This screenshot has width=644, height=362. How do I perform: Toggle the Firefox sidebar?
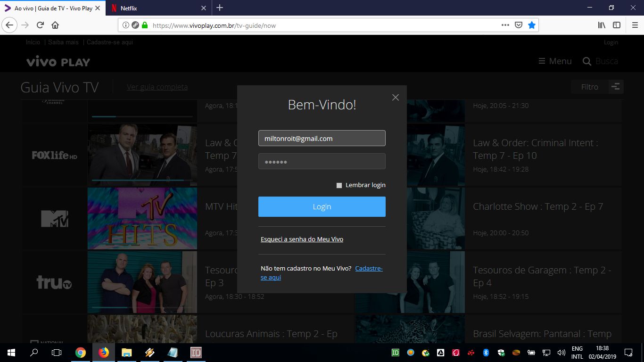pyautogui.click(x=617, y=25)
